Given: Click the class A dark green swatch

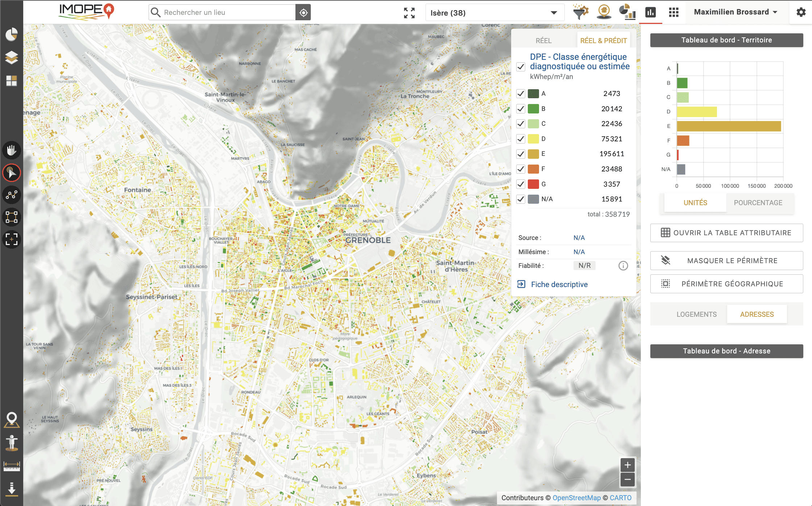Looking at the screenshot, I should point(533,94).
